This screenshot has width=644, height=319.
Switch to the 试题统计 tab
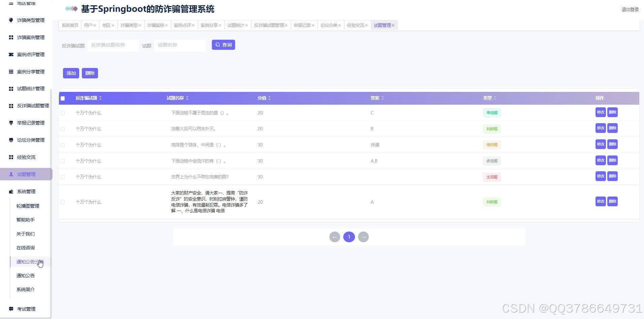[x=236, y=25]
